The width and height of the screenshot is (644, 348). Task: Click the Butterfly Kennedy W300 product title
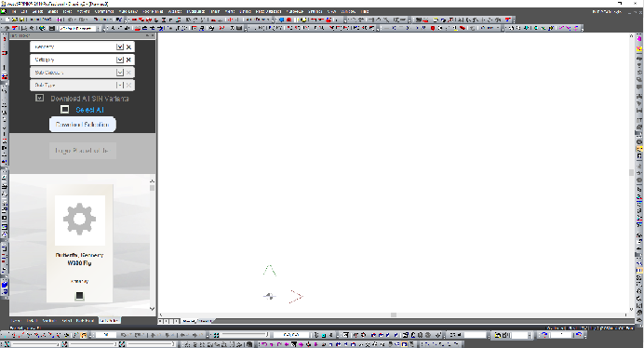pyautogui.click(x=80, y=259)
